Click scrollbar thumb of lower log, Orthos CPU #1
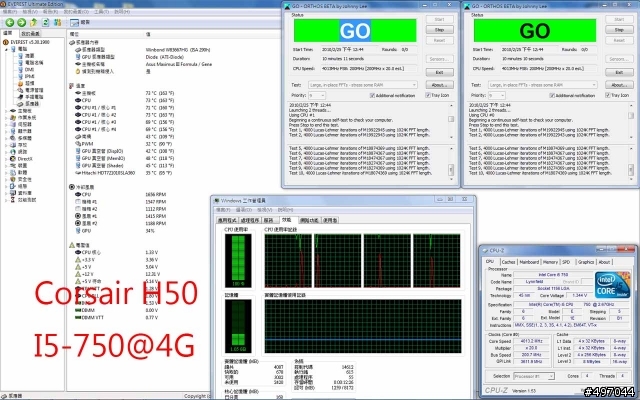The image size is (640, 400). point(451,169)
